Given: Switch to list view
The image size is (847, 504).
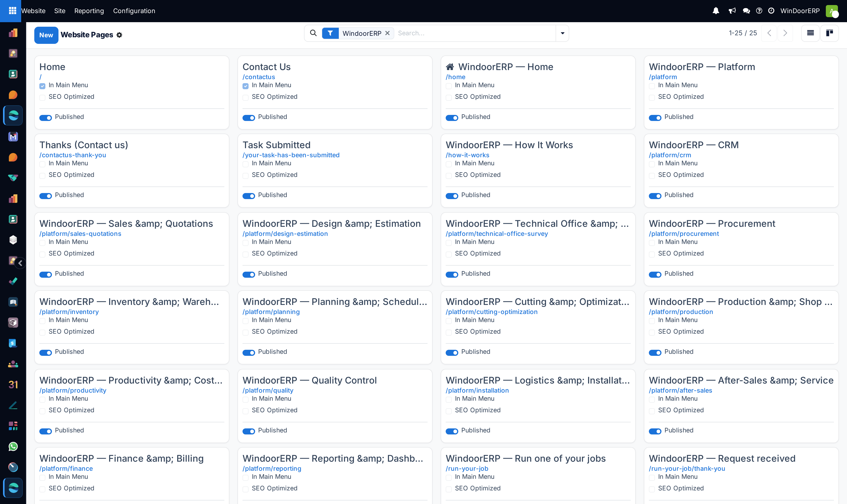Looking at the screenshot, I should (810, 33).
